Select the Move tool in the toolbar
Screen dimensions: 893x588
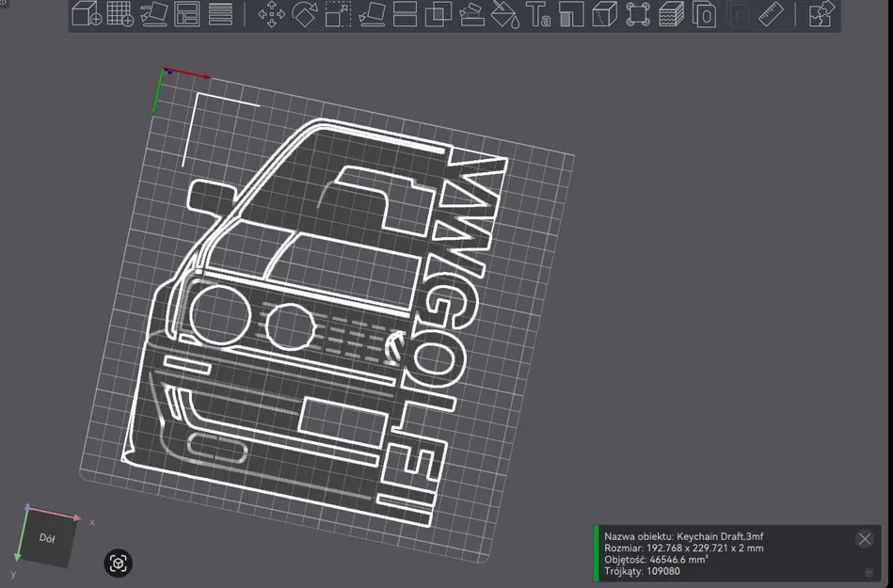coord(273,16)
